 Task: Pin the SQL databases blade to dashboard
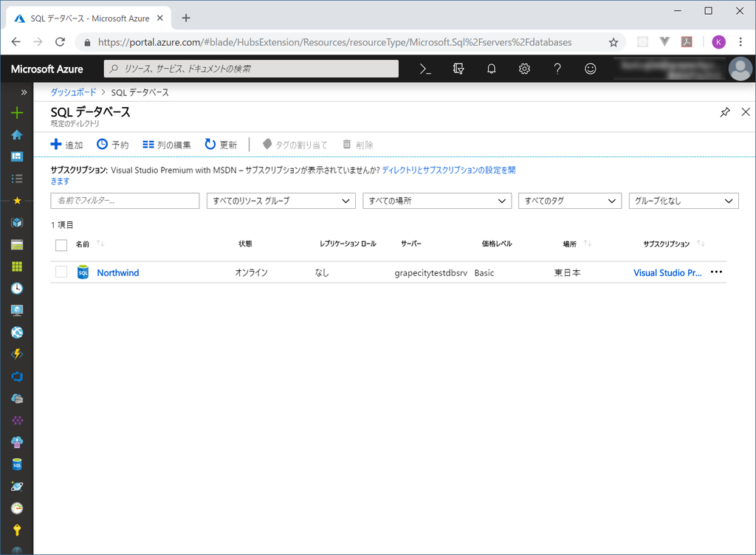(725, 112)
